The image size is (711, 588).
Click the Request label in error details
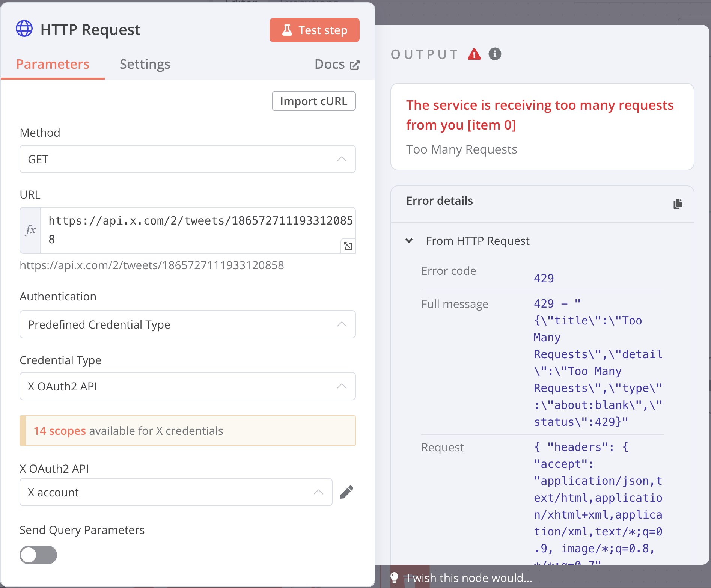(443, 447)
